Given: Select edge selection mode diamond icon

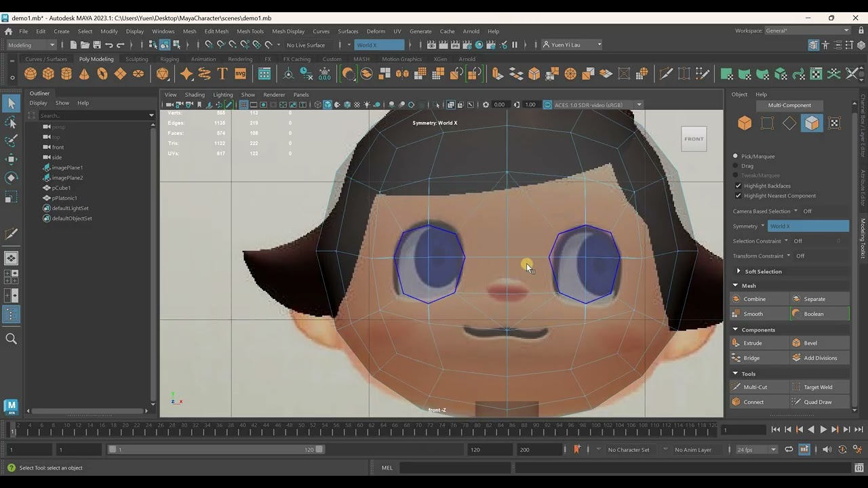Looking at the screenshot, I should click(x=789, y=123).
